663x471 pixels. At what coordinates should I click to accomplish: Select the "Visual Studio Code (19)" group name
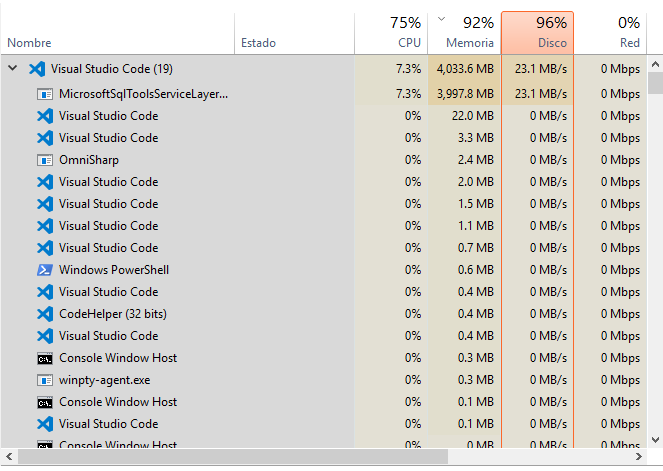[x=112, y=69]
